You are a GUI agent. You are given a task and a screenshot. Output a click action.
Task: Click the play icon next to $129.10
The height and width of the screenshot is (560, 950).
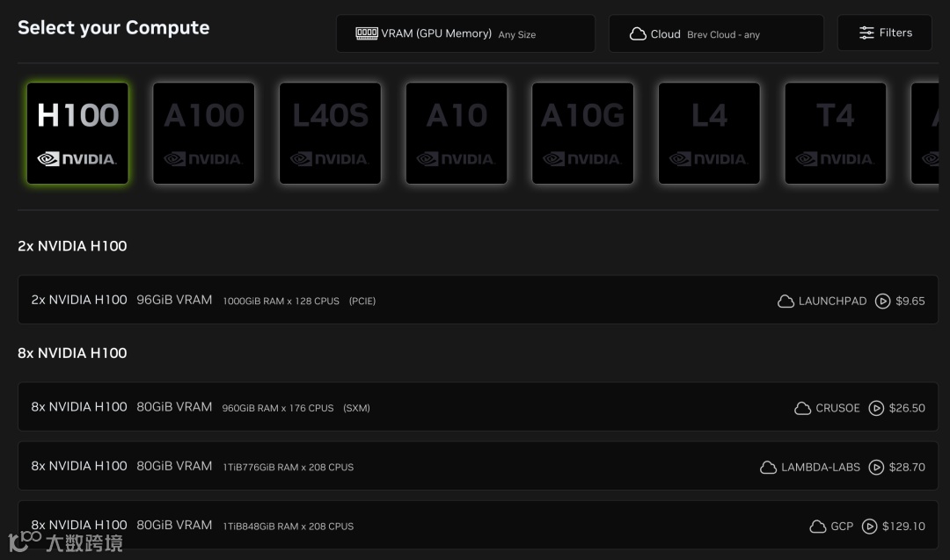869,527
